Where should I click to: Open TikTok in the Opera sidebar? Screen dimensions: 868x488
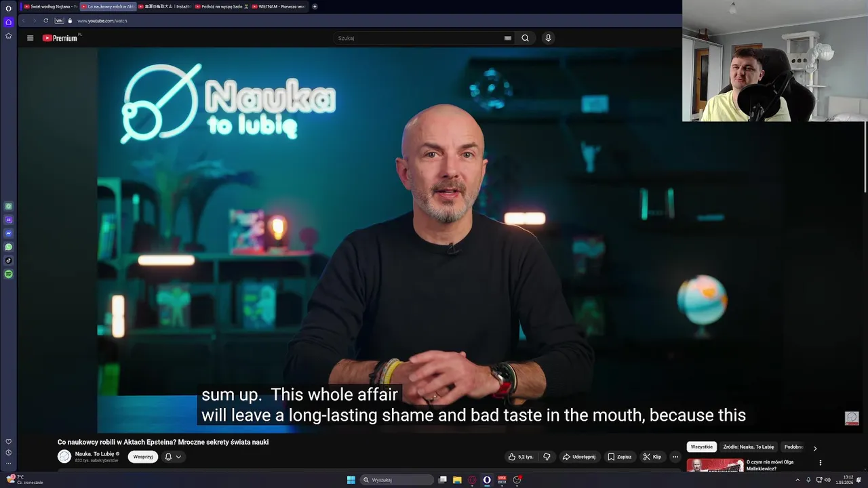(x=8, y=260)
